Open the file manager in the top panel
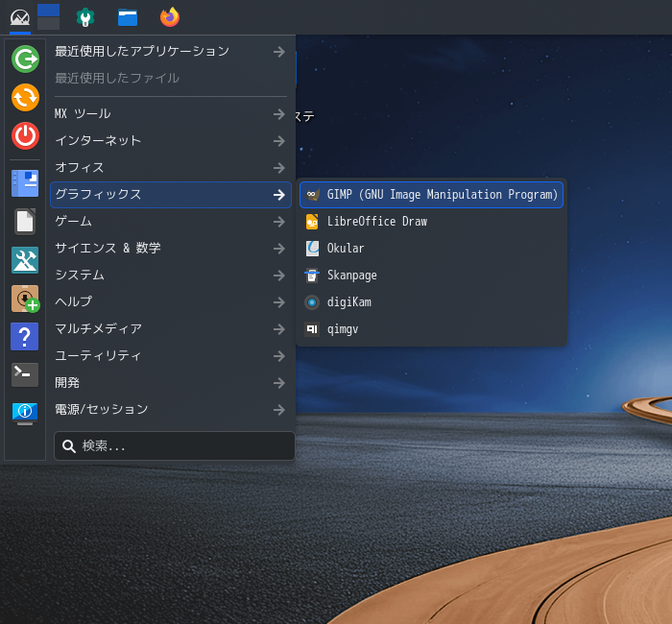Viewport: 672px width, 624px height. [128, 17]
